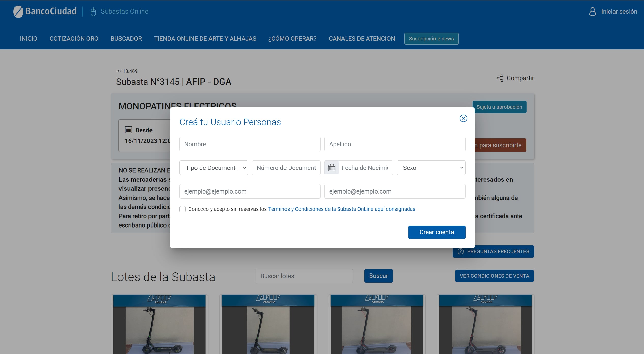Click VER CONDICIONES DE VENTA button
The width and height of the screenshot is (644, 354).
[494, 276]
